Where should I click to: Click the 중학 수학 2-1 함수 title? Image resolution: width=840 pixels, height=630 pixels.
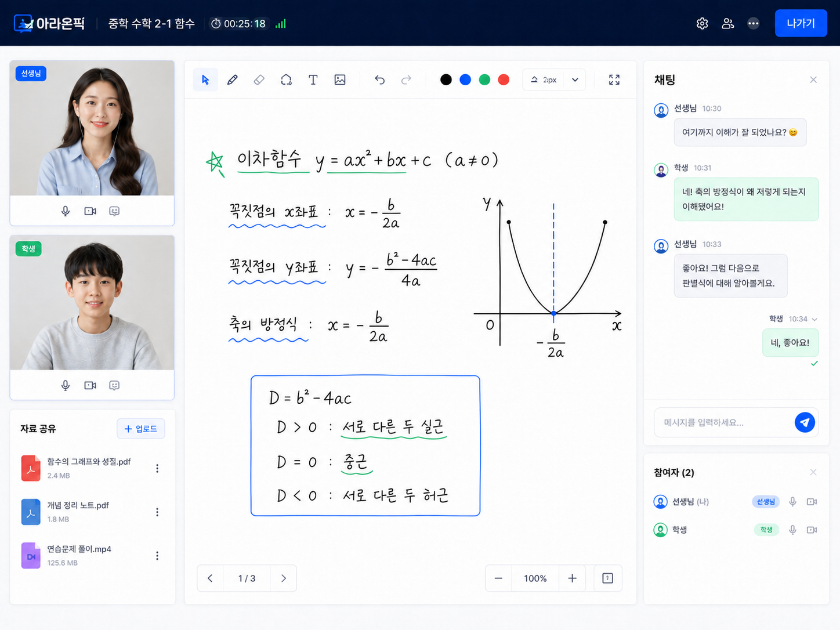click(x=151, y=24)
